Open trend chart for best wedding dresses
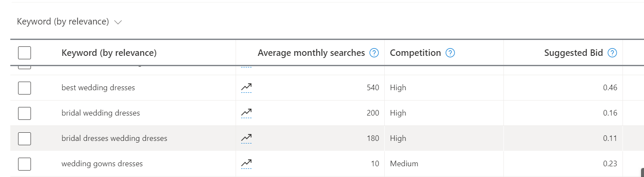 (x=246, y=88)
